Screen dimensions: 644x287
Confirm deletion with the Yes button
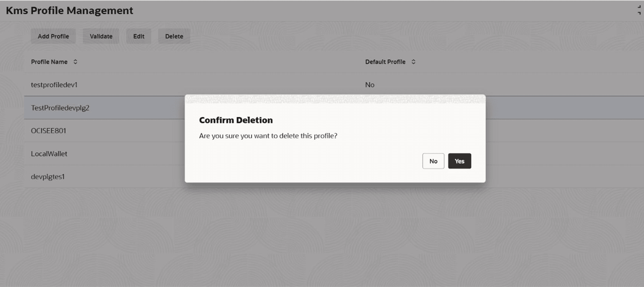[459, 161]
